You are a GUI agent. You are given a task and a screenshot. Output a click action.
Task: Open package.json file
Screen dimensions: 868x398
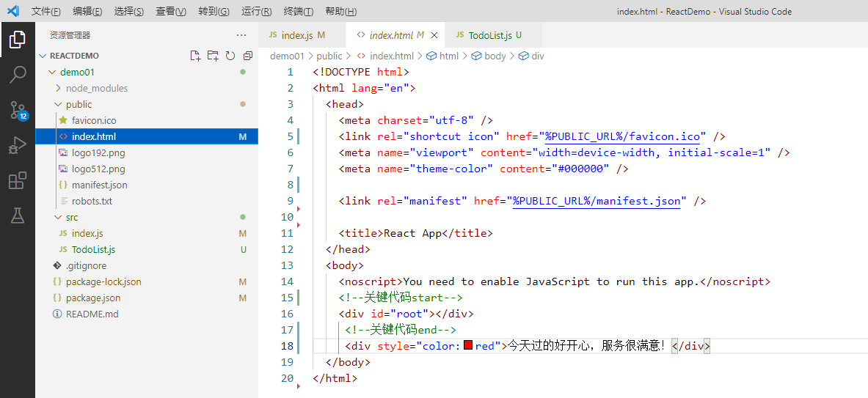tap(147, 298)
